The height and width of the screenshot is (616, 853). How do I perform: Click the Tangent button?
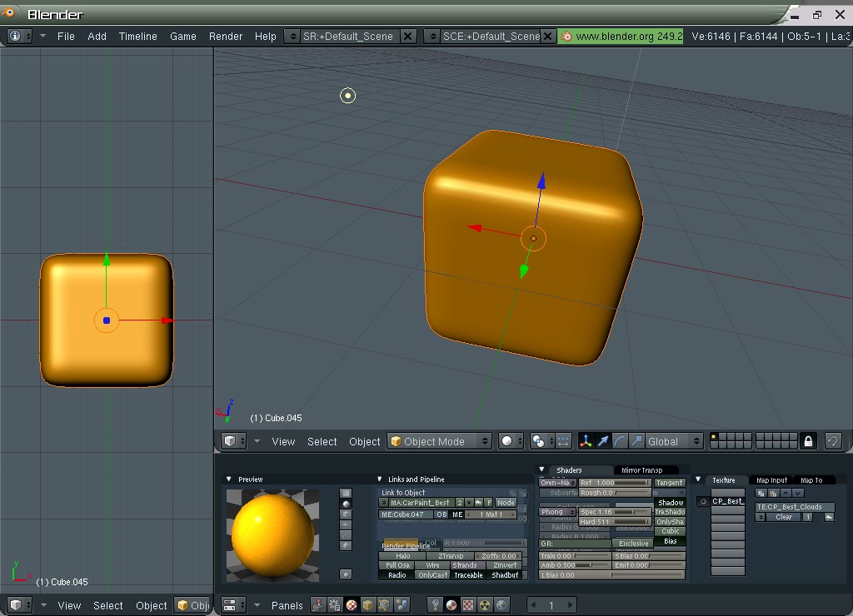coord(669,482)
